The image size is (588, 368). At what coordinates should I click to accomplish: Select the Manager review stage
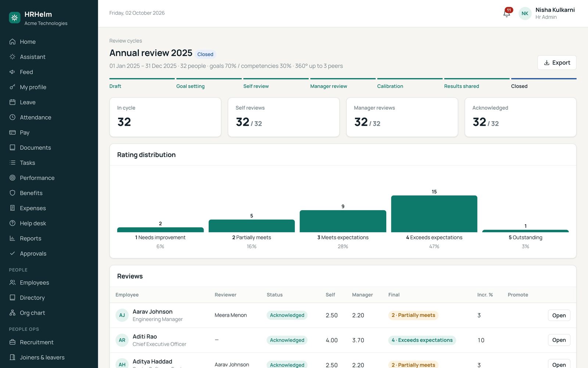pos(343,84)
